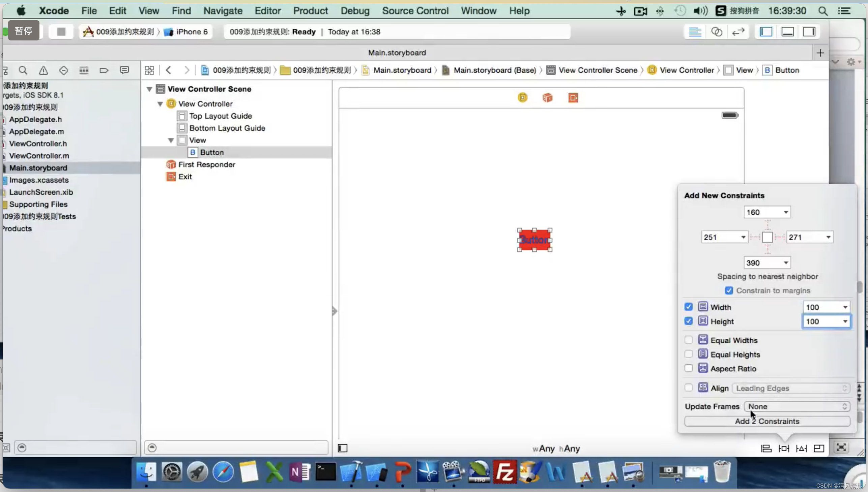Click the Add 2 Constraints button

767,421
